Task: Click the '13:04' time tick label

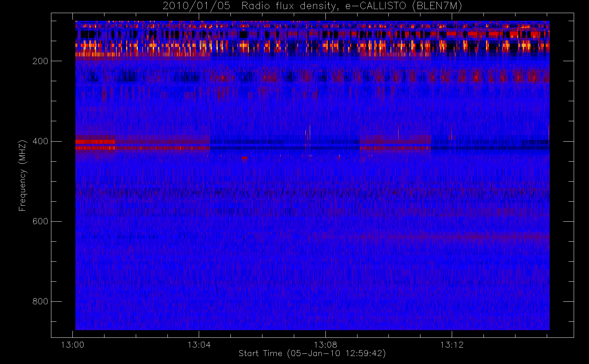Action: pos(199,345)
